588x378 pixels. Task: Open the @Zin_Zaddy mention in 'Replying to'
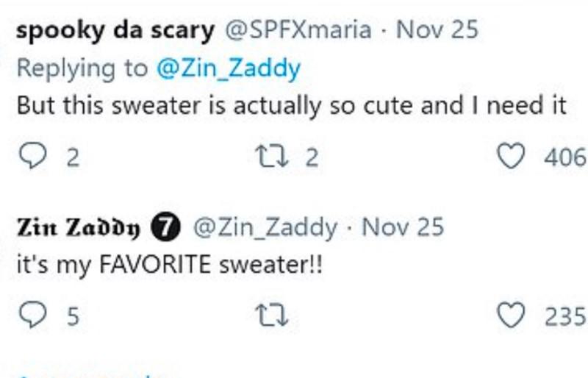pyautogui.click(x=228, y=68)
